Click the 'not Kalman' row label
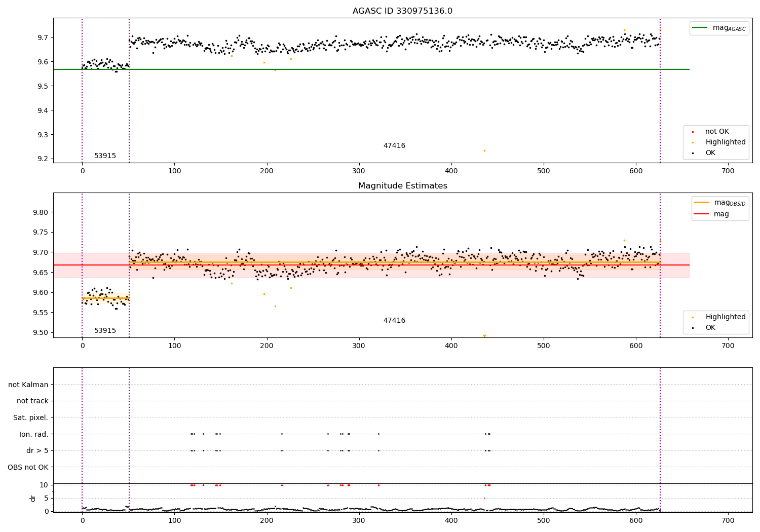This screenshot has width=760, height=532. pos(28,385)
